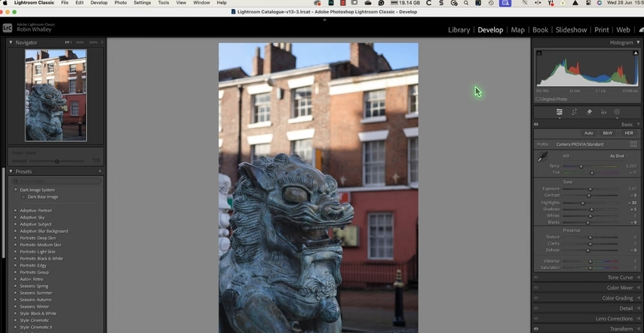Screen dimensions: 644x333
Task: Select the Red Eye correction tool
Action: pos(603,112)
